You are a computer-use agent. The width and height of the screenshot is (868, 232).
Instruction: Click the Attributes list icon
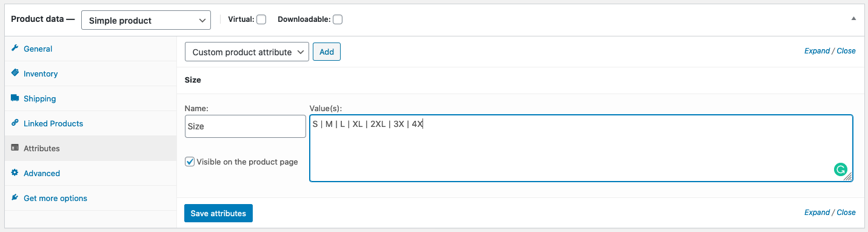(15, 148)
